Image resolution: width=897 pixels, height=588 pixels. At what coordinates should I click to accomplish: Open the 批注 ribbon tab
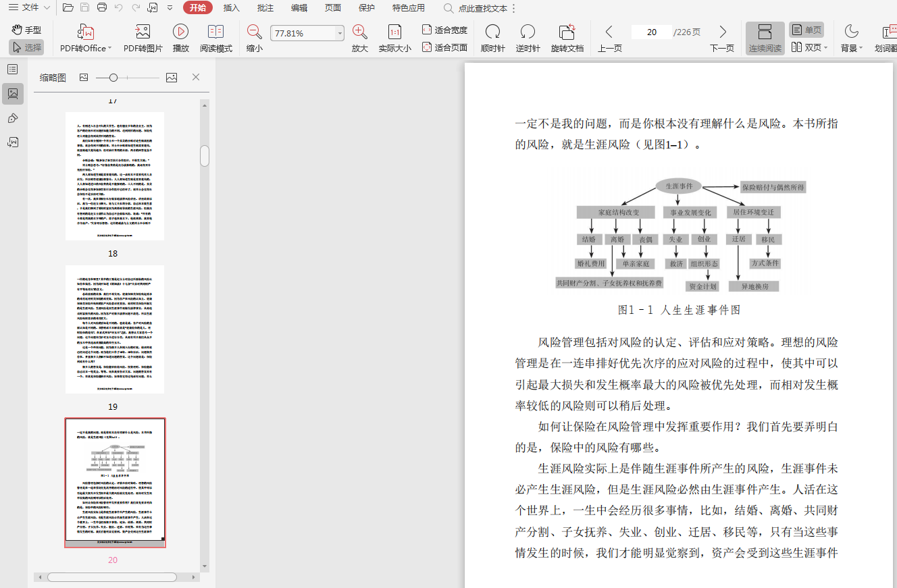pyautogui.click(x=265, y=7)
